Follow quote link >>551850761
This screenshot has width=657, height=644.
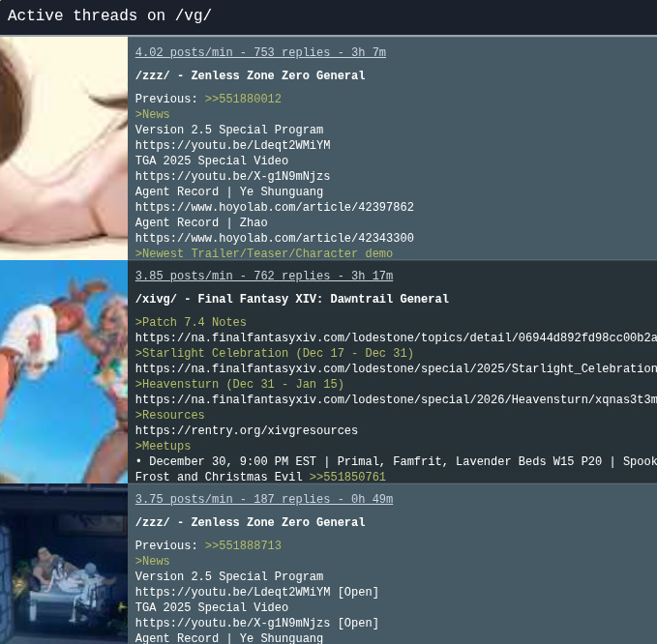coord(347,477)
